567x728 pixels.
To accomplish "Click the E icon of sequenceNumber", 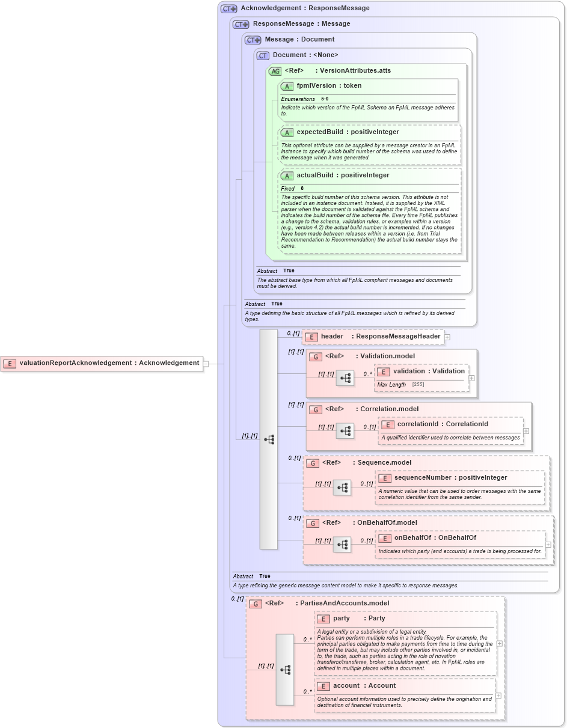I will [x=385, y=478].
